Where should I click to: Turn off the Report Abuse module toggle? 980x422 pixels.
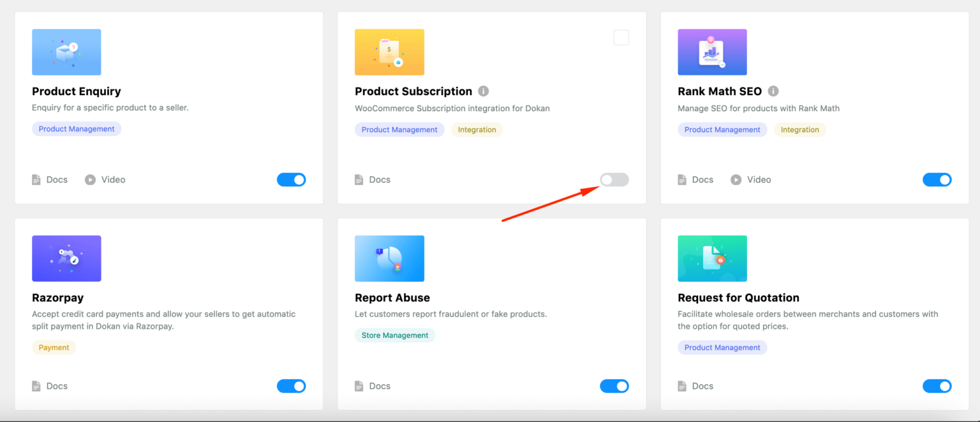click(614, 386)
